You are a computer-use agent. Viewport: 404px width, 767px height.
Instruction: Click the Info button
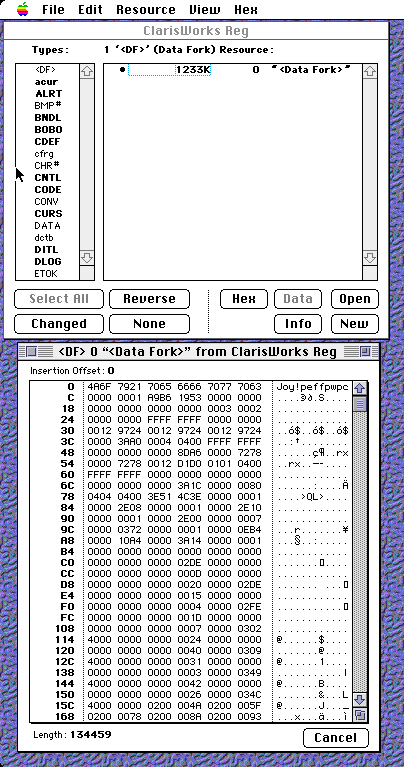tap(298, 323)
